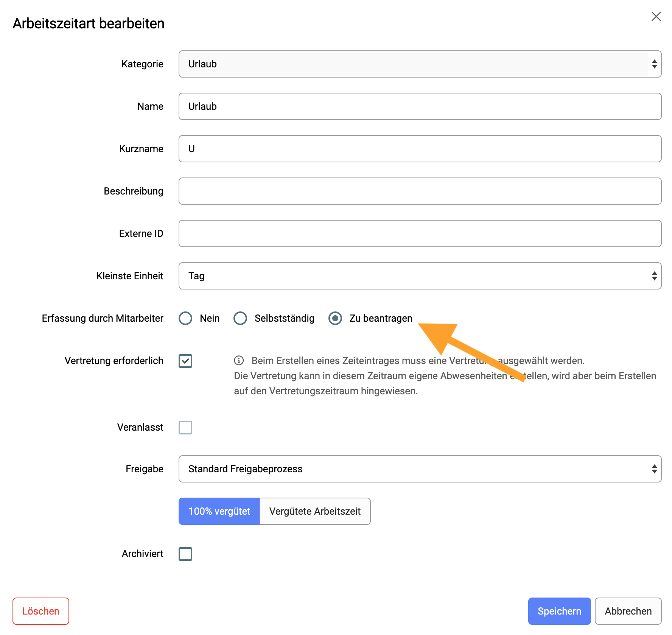
Task: Select the Nein radio button
Action: coord(185,318)
